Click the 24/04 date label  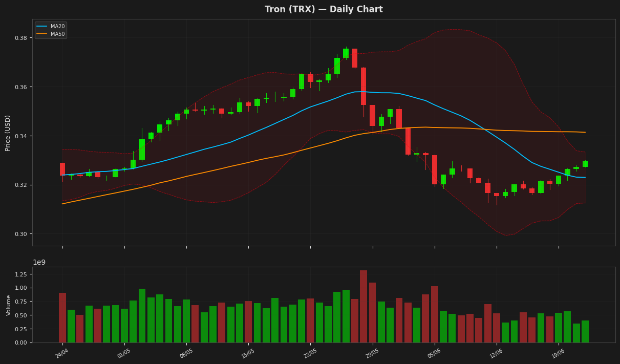pos(62,353)
